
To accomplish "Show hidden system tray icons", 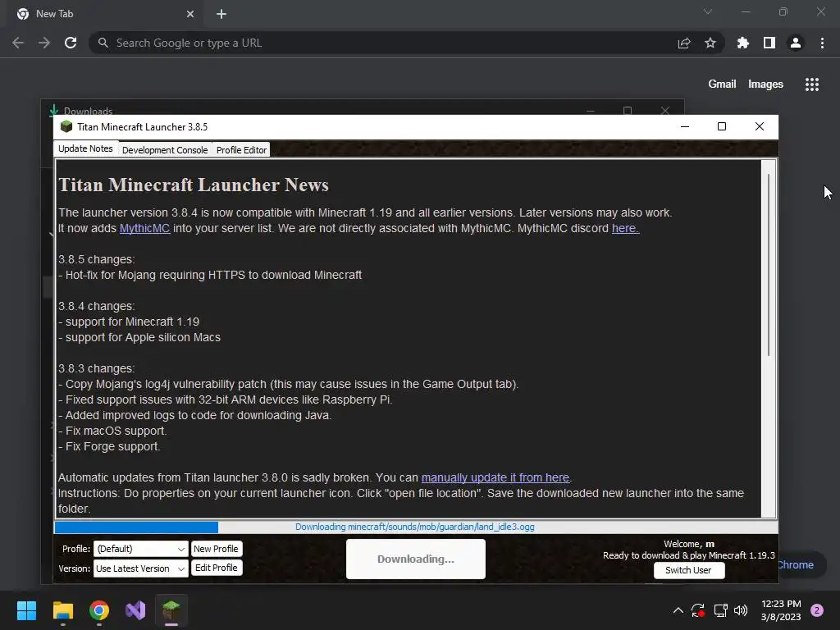I will (678, 610).
